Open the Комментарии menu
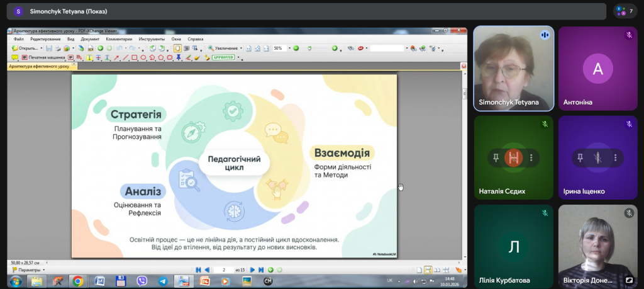Screen dimensions: 644x289 pos(119,39)
